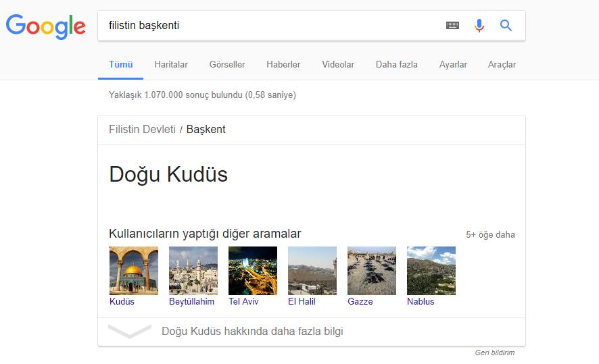Select the Tel Aviv night photo
Image resolution: width=599 pixels, height=364 pixels.
253,270
